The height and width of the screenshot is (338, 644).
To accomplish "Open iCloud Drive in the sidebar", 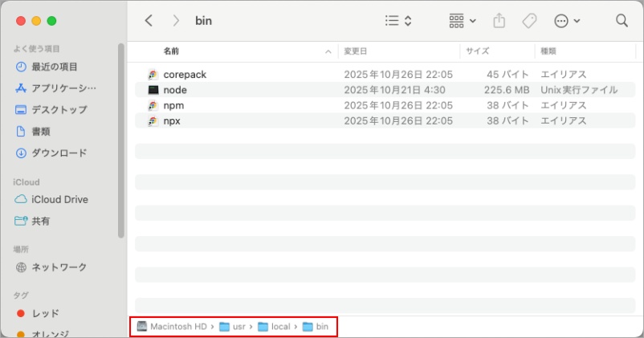I will pyautogui.click(x=59, y=199).
